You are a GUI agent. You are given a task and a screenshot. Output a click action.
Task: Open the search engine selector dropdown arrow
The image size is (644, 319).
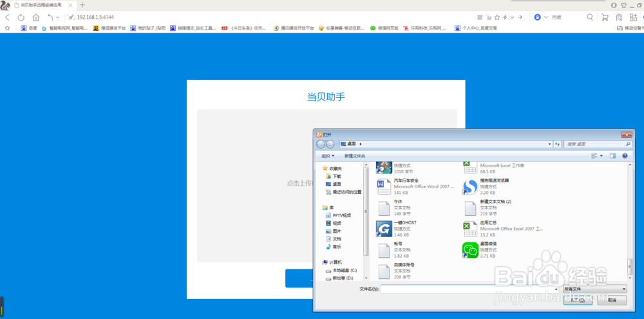pos(546,17)
